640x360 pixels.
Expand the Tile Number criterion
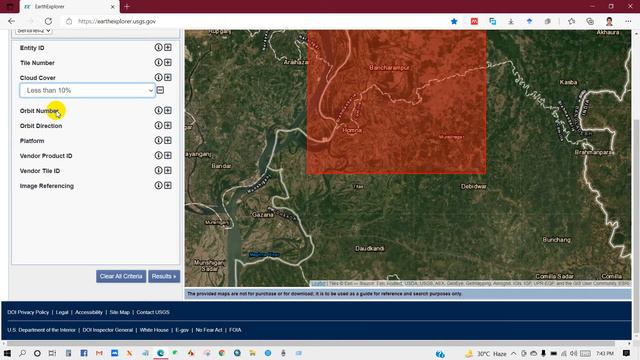[168, 62]
